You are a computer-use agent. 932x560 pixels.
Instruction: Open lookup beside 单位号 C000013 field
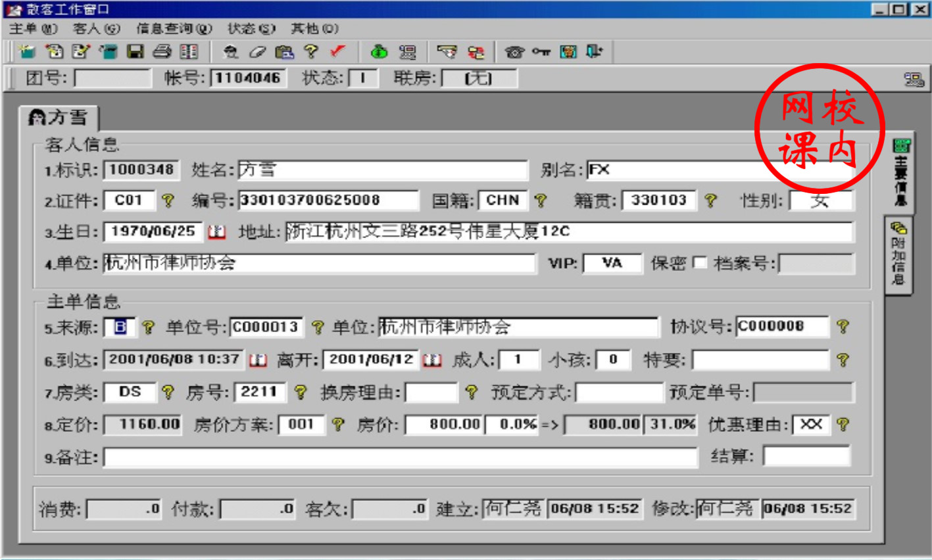click(x=318, y=327)
